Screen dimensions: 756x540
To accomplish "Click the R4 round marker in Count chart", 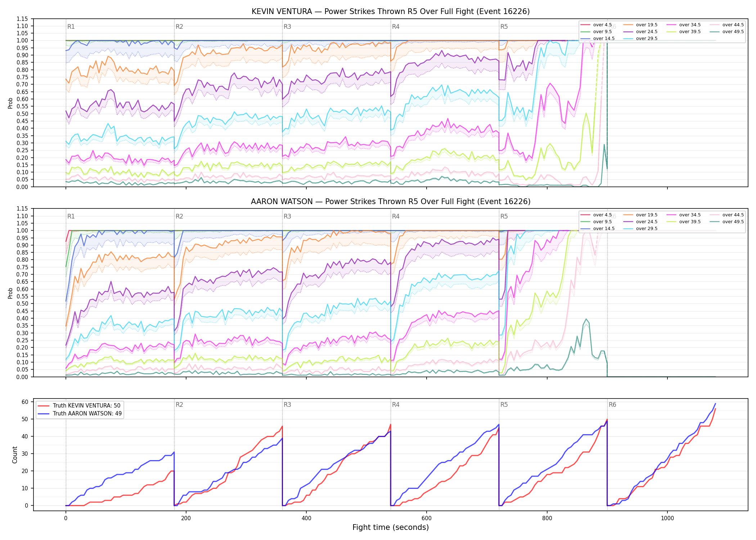I will coord(396,405).
